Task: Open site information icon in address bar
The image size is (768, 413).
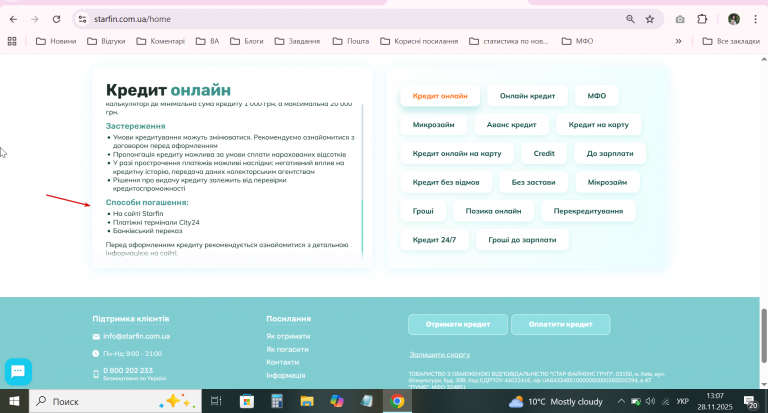Action: pyautogui.click(x=83, y=19)
